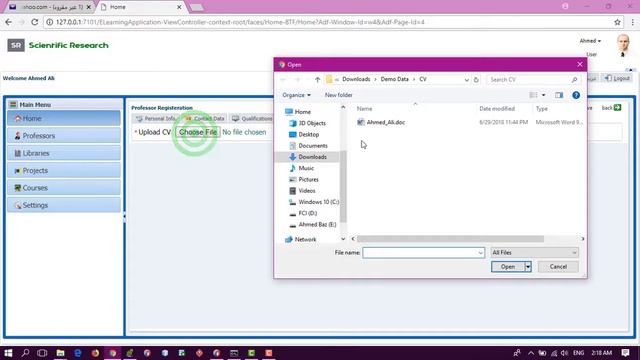
Task: Open Projects in Main Menu
Action: click(x=64, y=171)
